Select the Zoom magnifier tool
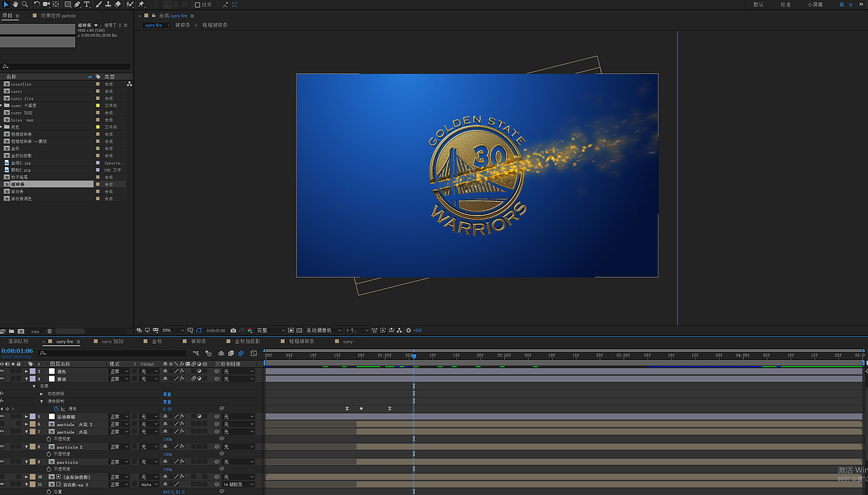868x495 pixels. click(x=24, y=4)
